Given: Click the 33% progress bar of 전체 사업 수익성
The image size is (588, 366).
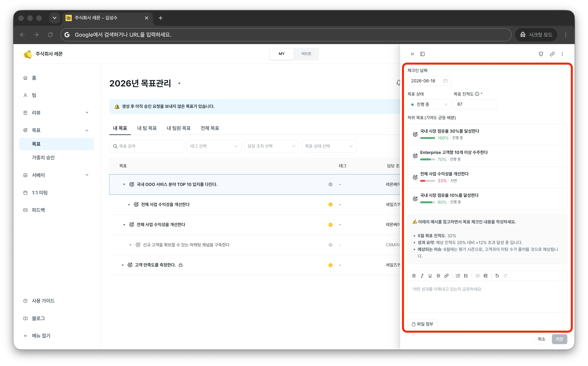Looking at the screenshot, I should [x=427, y=181].
